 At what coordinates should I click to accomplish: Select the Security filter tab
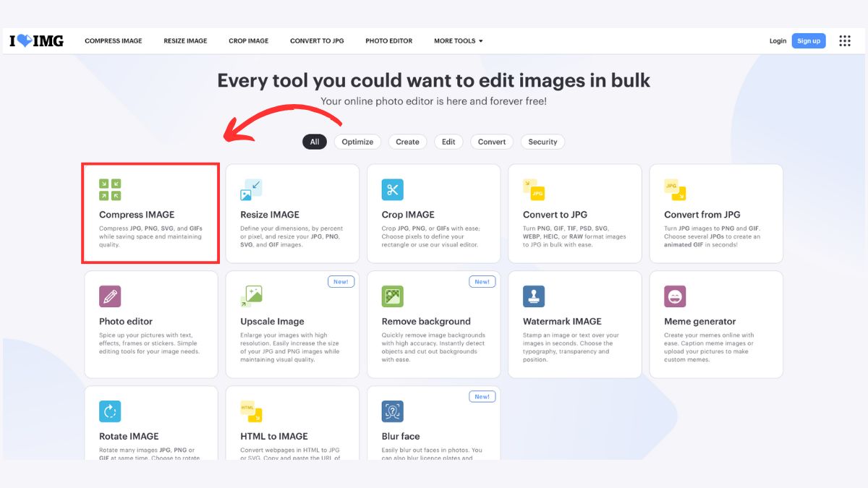(542, 142)
